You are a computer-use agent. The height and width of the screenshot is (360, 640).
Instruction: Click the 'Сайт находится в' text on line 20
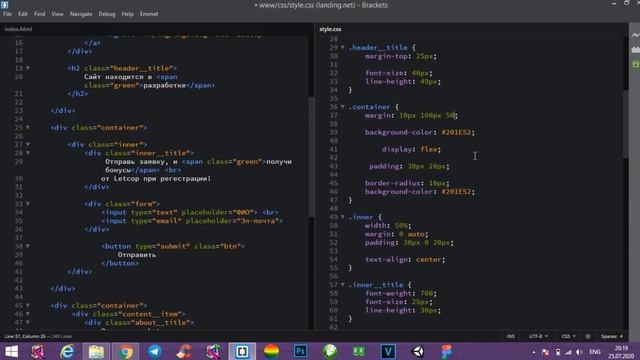[118, 77]
